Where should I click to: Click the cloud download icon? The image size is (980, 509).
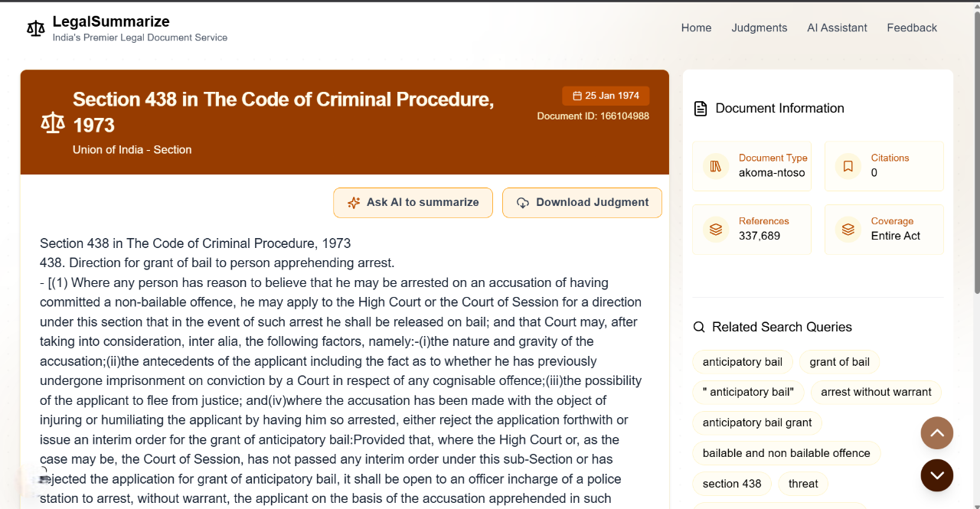(523, 203)
